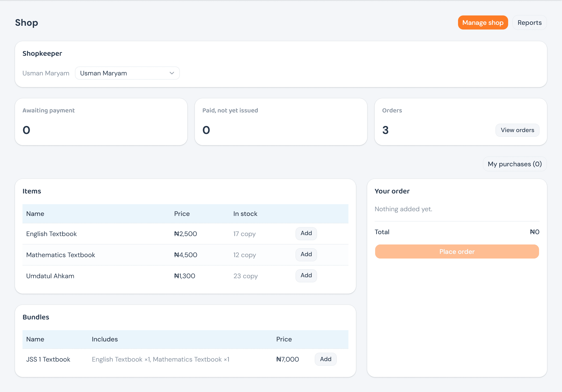The image size is (562, 392).
Task: Click the Orders count 3
Action: [x=385, y=130]
